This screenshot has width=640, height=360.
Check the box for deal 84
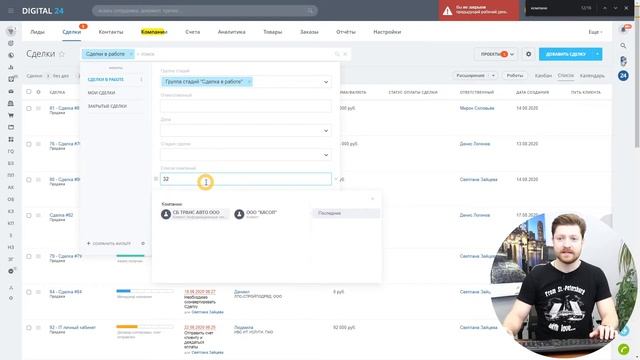(29, 292)
